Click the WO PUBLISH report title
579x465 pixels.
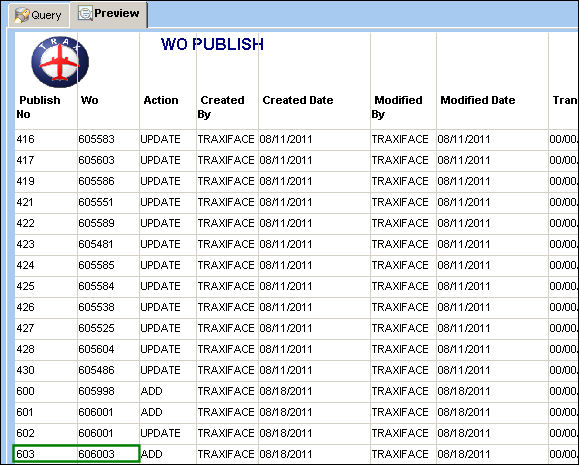(212, 44)
